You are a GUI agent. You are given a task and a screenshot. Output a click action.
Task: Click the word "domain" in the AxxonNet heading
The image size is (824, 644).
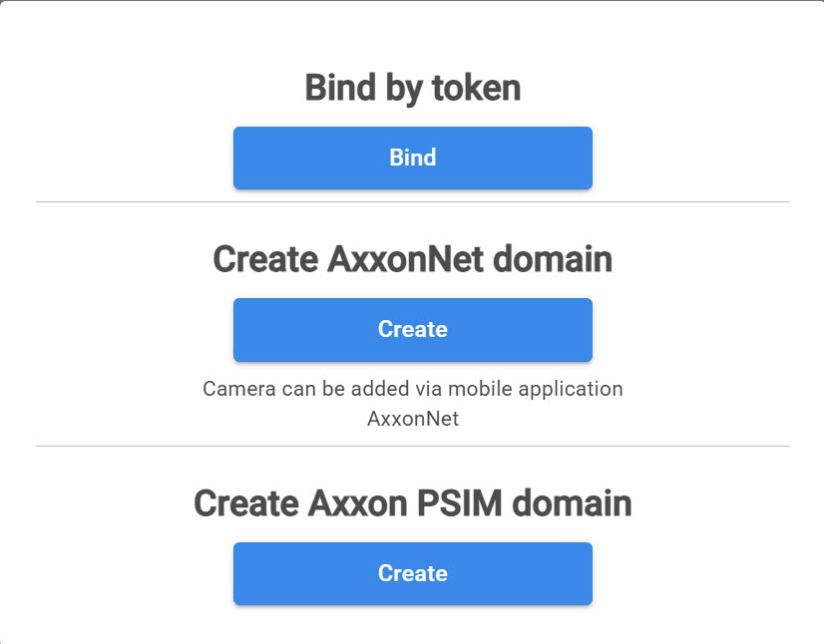tap(553, 260)
